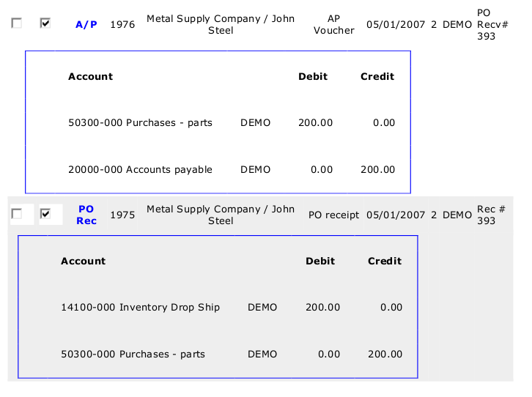
Task: Open the PO Rec transaction link
Action: pos(86,215)
